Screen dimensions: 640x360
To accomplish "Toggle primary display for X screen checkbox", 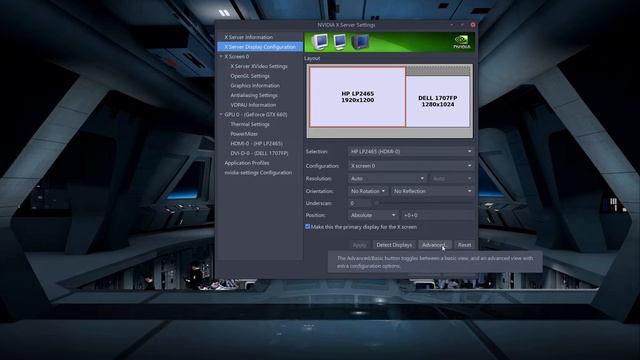I will click(x=307, y=227).
